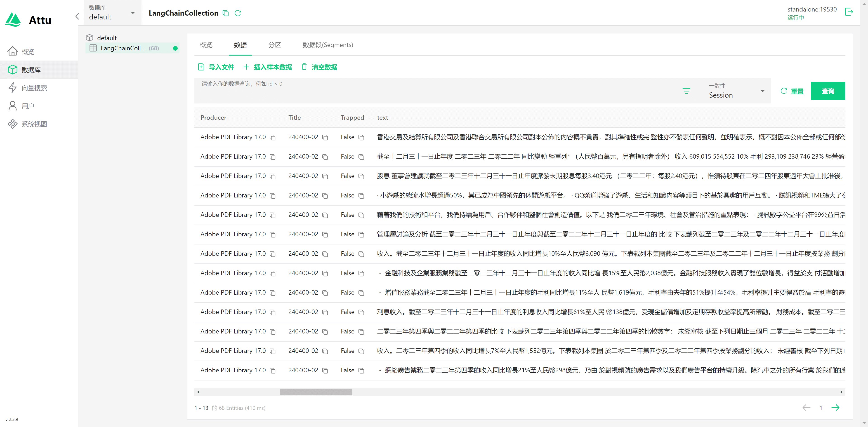Image resolution: width=868 pixels, height=427 pixels.
Task: Open the 数据库 database page in sidebar
Action: click(39, 70)
